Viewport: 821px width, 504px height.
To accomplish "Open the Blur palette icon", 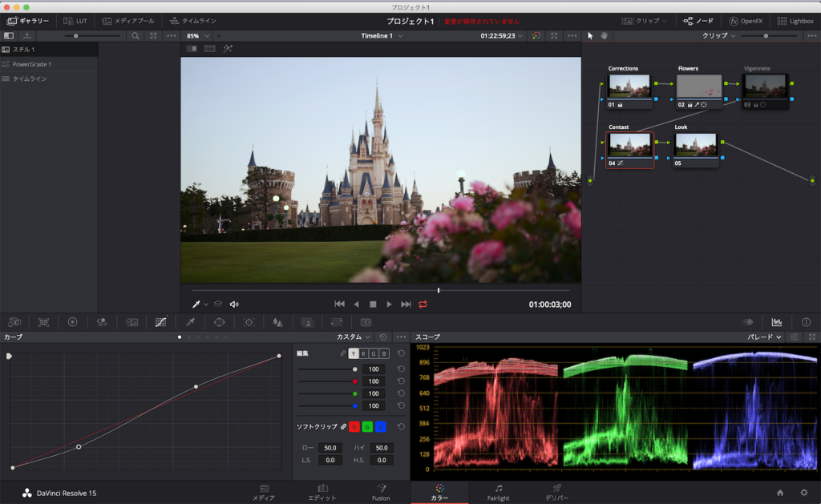I will pyautogui.click(x=277, y=321).
